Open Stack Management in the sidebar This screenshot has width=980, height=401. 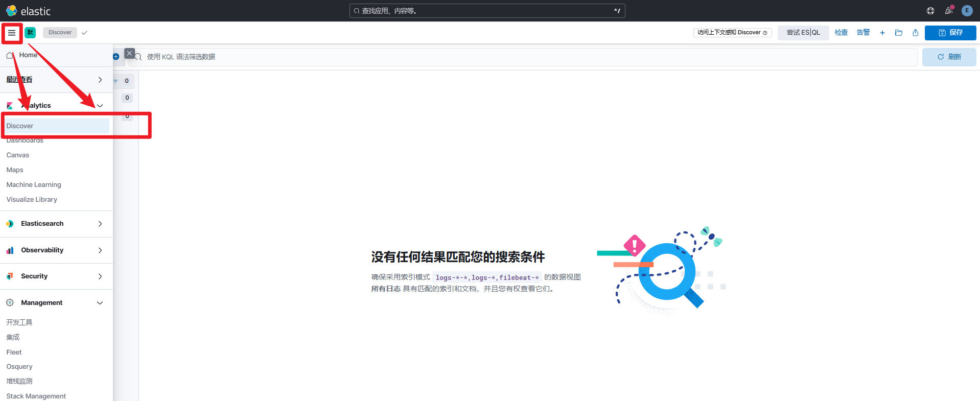click(x=36, y=396)
